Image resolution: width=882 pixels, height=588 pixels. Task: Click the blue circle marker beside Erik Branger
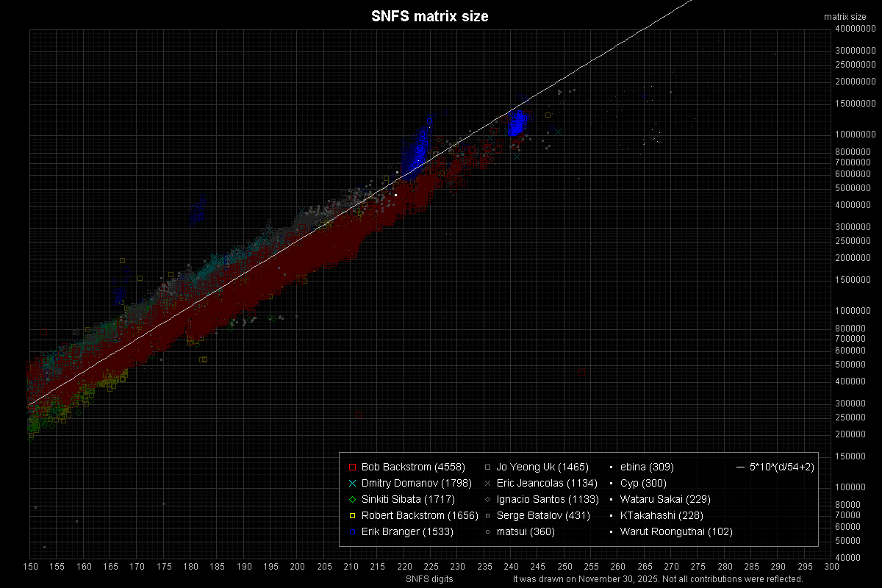[352, 531]
